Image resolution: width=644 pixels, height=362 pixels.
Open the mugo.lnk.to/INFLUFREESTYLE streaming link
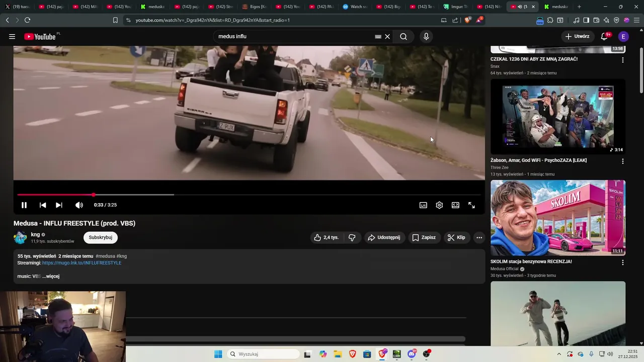click(82, 263)
